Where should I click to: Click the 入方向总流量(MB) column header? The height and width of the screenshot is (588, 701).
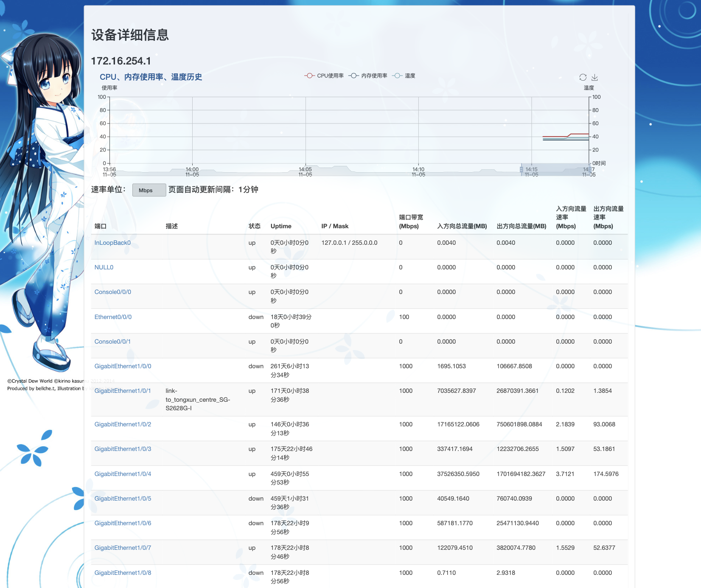tap(462, 226)
